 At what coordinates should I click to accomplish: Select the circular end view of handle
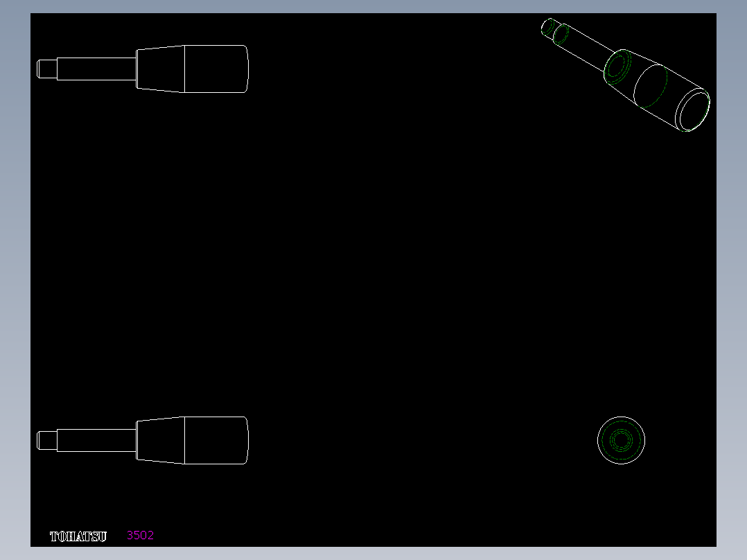tap(621, 440)
